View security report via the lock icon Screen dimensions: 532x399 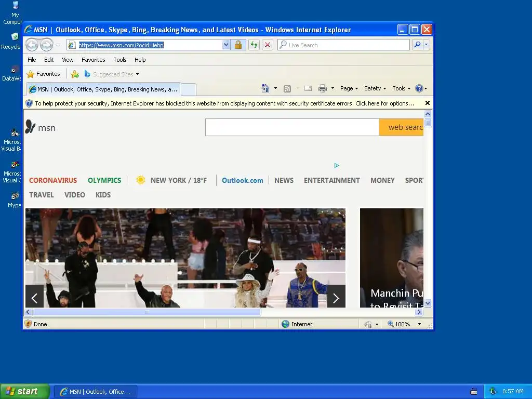(238, 45)
